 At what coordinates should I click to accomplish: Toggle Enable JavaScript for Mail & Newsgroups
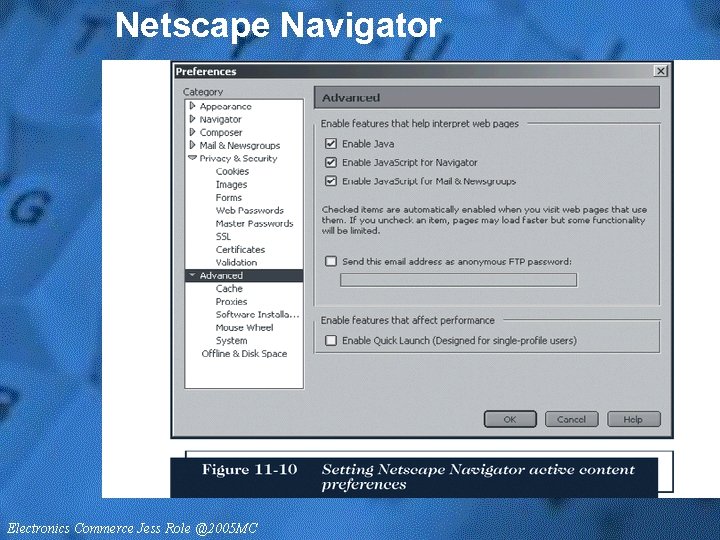[x=331, y=181]
